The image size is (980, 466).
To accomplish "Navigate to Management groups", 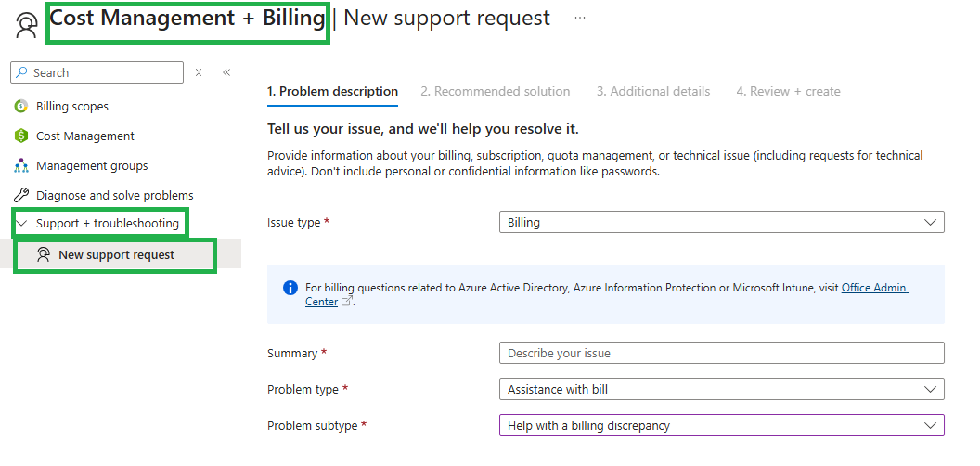I will tap(92, 166).
